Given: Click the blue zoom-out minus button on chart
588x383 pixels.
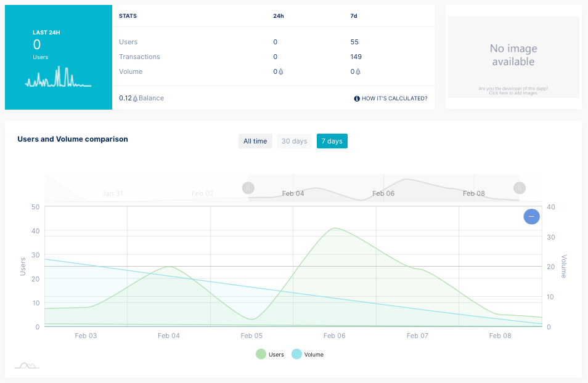Looking at the screenshot, I should pyautogui.click(x=531, y=216).
